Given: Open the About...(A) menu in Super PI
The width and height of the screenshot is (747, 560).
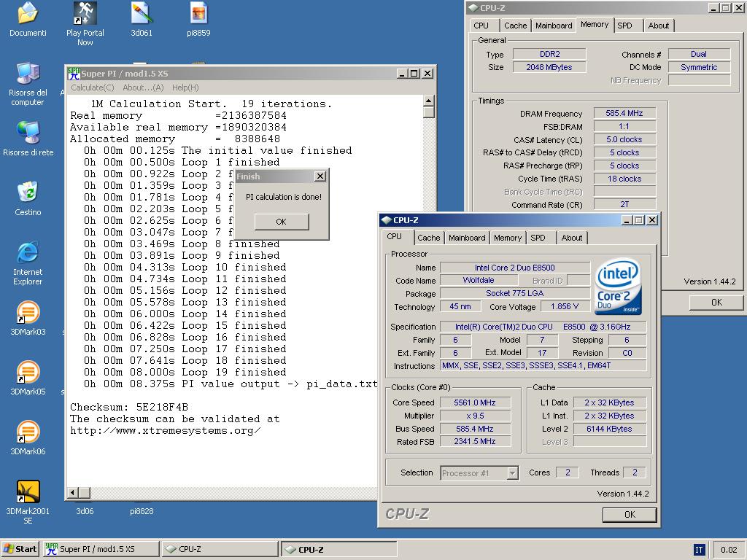Looking at the screenshot, I should [143, 87].
